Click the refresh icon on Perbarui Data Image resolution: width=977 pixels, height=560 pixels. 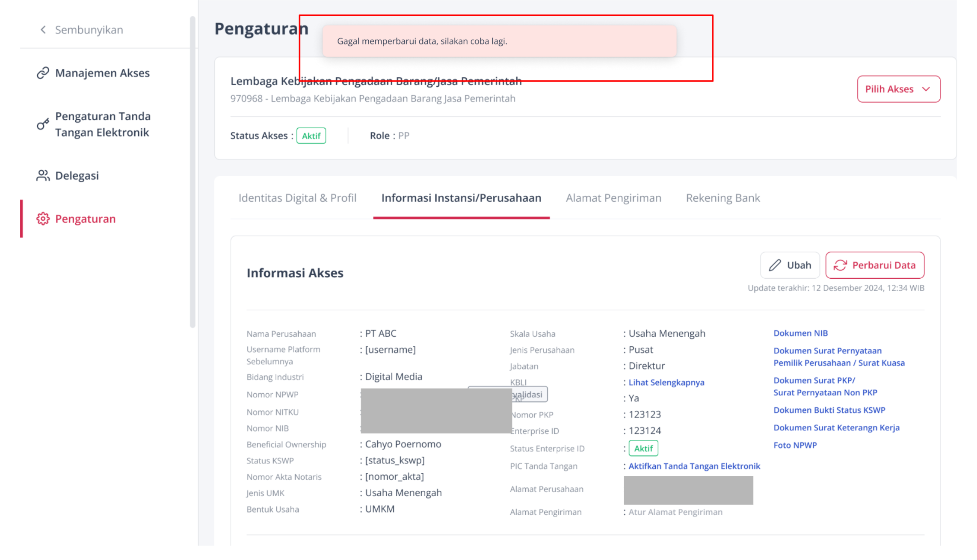(840, 265)
